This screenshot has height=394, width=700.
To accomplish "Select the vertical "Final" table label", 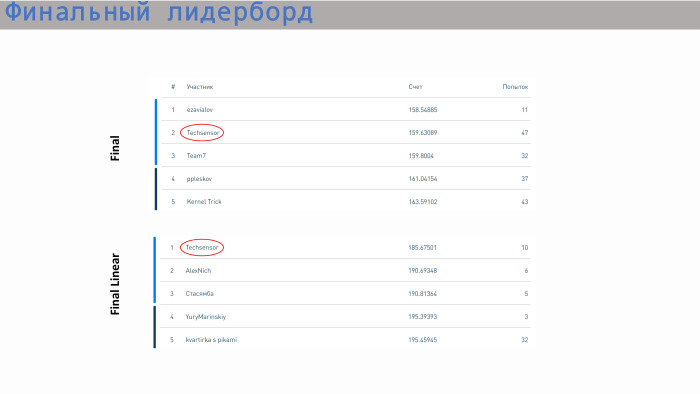I will (x=115, y=148).
